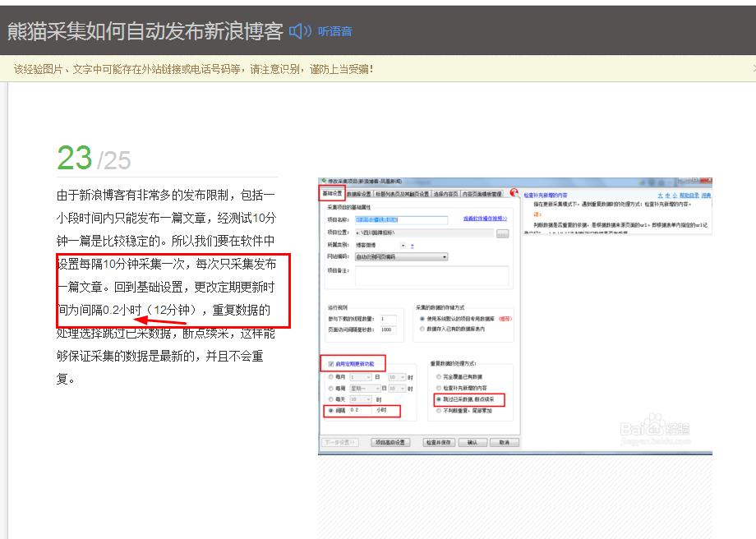Select the 每周 schedule radio button

(x=330, y=388)
